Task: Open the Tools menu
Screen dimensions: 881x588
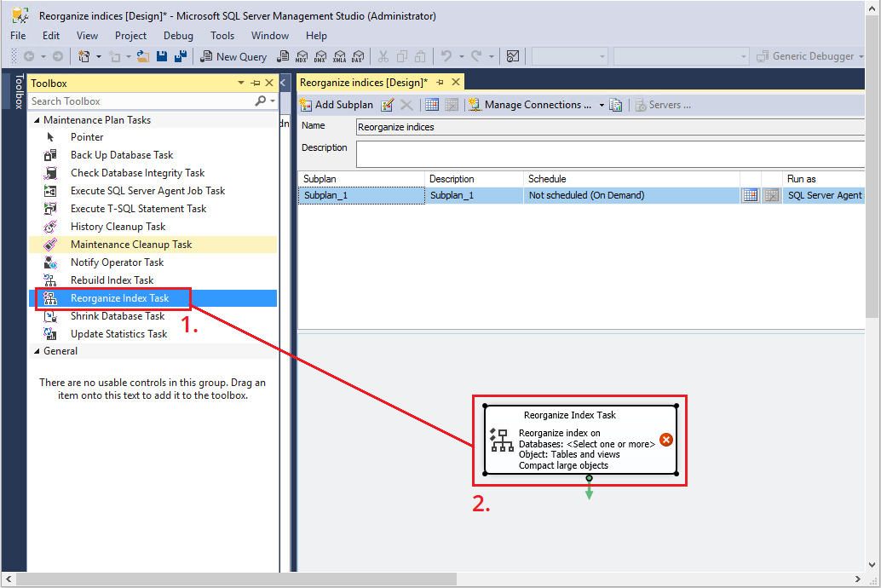Action: 222,36
